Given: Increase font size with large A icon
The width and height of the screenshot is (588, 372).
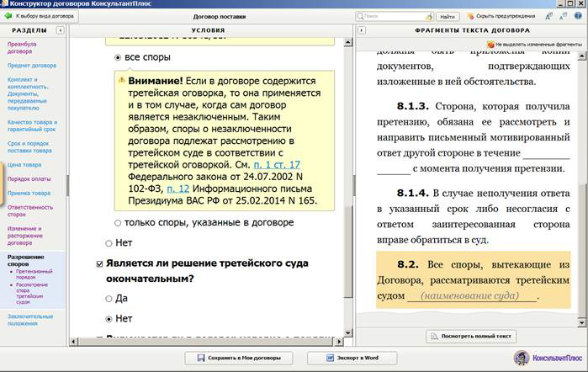Looking at the screenshot, I should tap(548, 16).
